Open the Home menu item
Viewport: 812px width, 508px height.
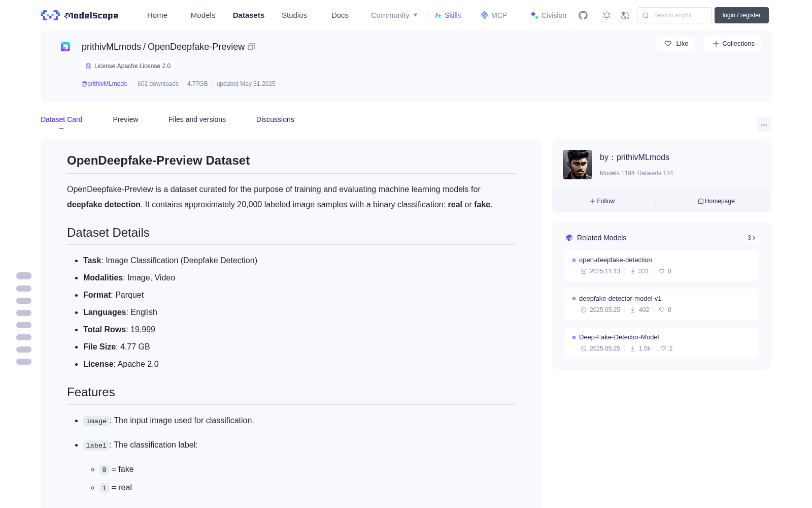tap(157, 15)
